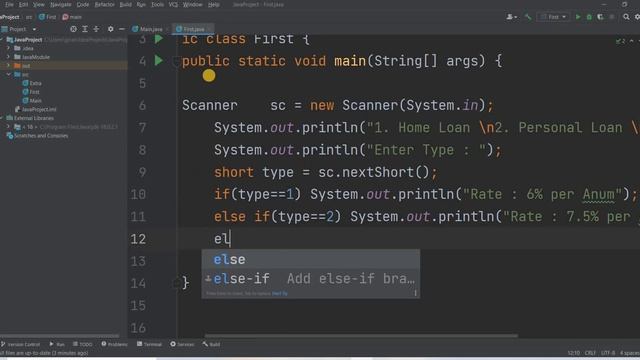The image size is (640, 360).
Task: Select Main class in project tree
Action: 32,100
